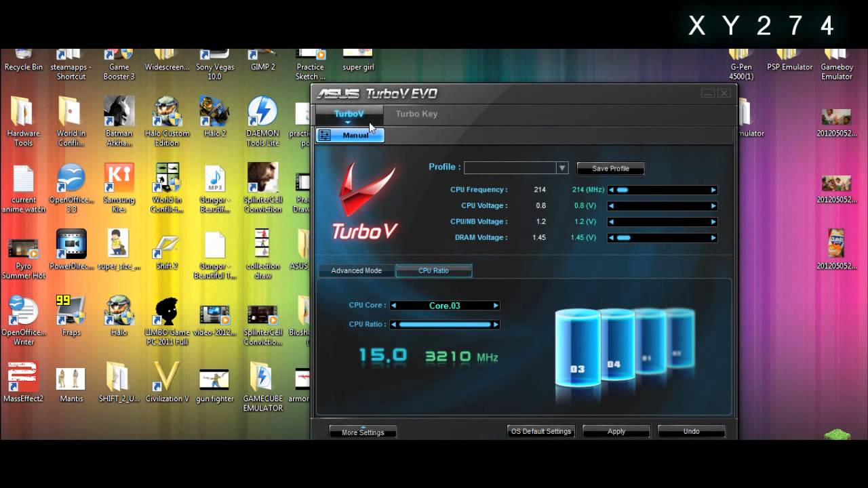Increase DRAM Voltage with right arrow
Screen dimensions: 868x488
click(x=713, y=237)
